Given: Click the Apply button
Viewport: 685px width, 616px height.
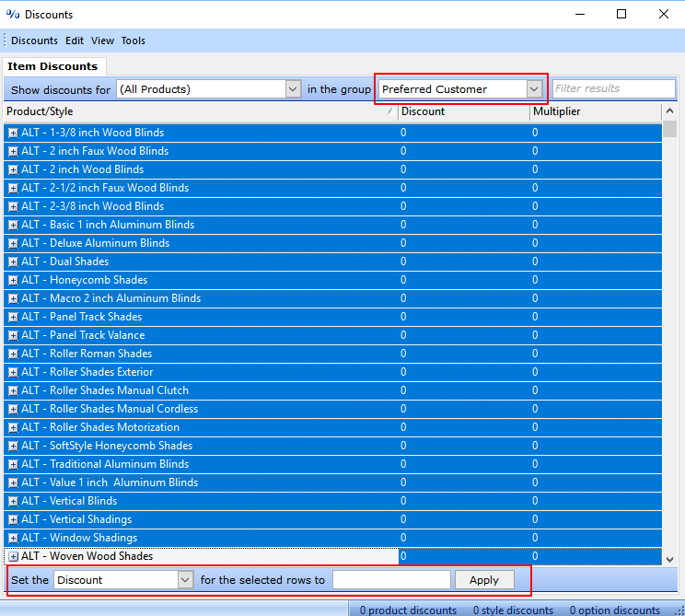Looking at the screenshot, I should (484, 580).
